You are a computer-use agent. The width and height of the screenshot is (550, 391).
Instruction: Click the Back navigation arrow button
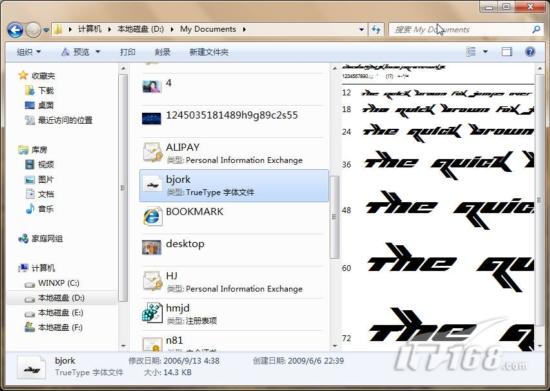15,30
